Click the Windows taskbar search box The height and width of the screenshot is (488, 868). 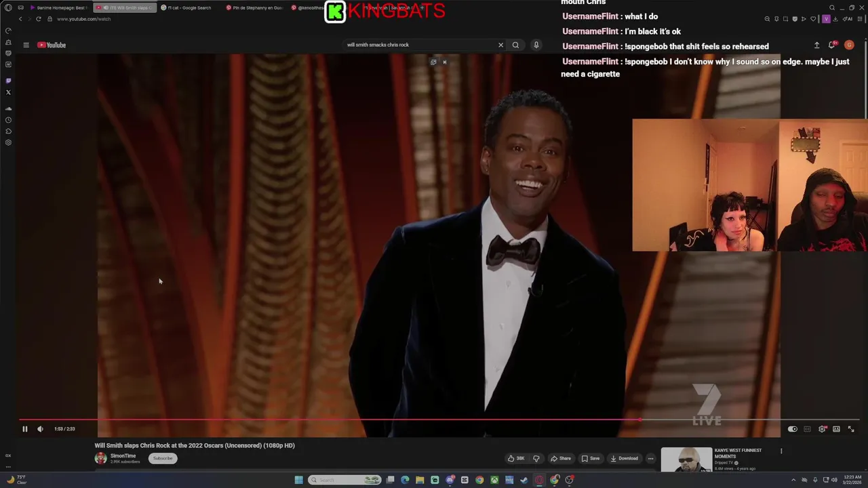click(x=344, y=480)
